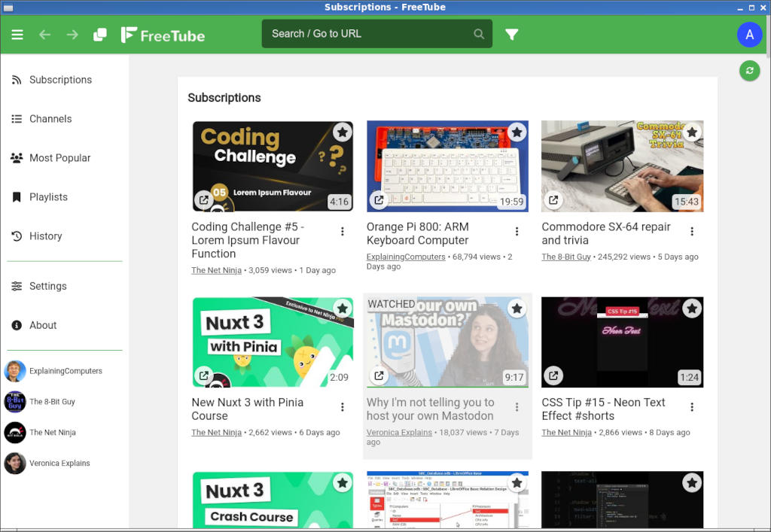Open options menu for Coding Challenge #5
The width and height of the screenshot is (771, 532).
[x=343, y=231]
